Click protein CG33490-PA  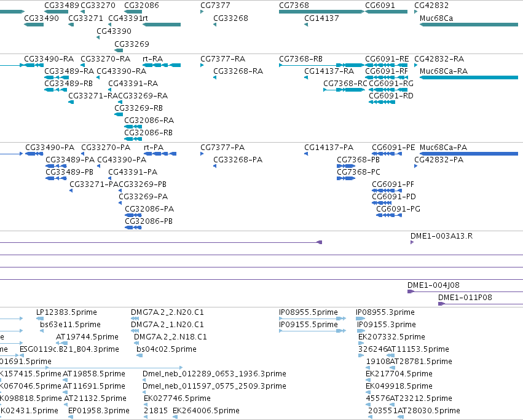coord(50,148)
